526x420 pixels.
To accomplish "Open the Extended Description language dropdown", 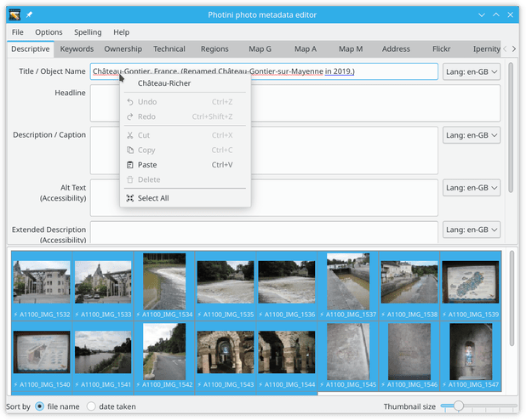I will pos(472,230).
